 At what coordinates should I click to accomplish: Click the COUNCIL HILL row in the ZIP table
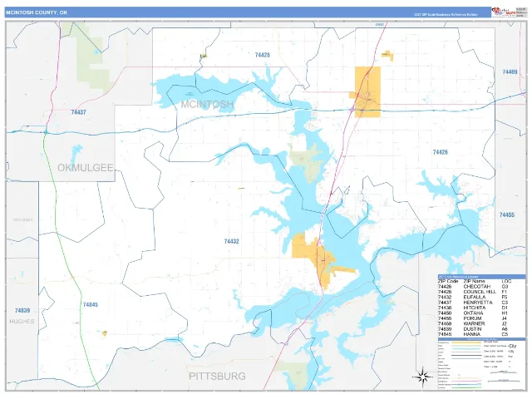[x=481, y=292]
